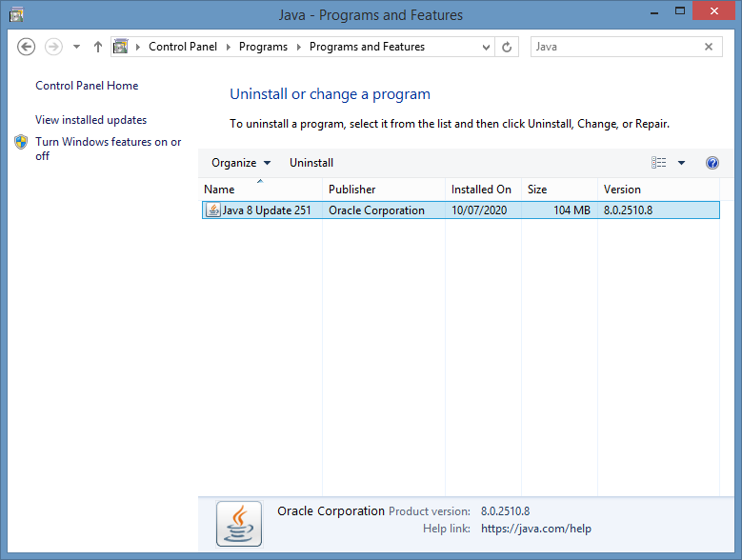Select Control Panel breadcrumb
Screen dimensions: 742x560
tap(183, 47)
